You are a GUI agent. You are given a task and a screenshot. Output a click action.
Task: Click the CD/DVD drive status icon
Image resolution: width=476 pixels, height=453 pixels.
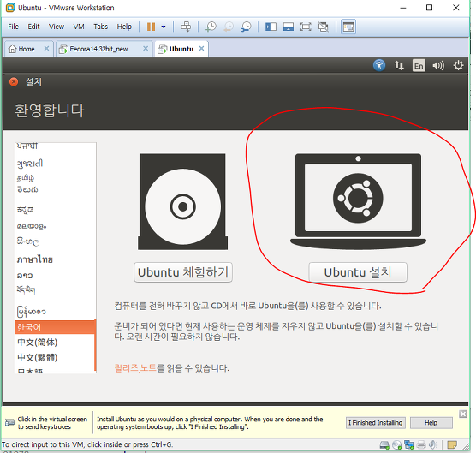[396, 445]
